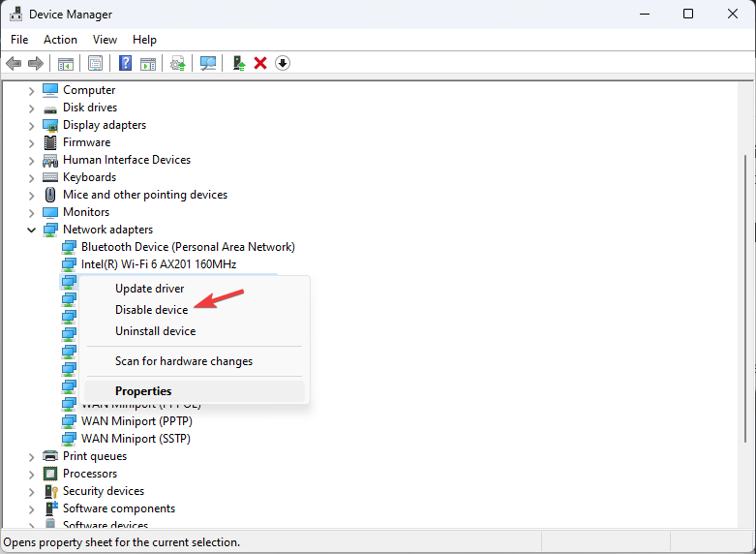Choose Scan for hardware changes in menu
The height and width of the screenshot is (554, 756).
195,361
